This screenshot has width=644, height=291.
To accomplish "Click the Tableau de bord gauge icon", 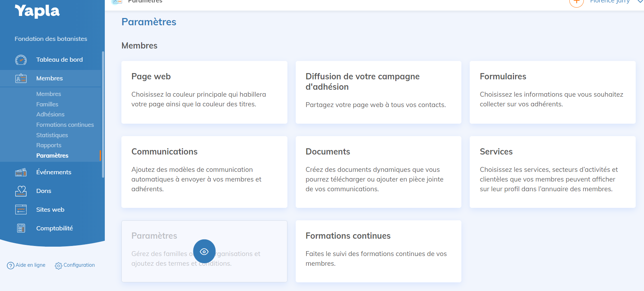I will coord(21,60).
